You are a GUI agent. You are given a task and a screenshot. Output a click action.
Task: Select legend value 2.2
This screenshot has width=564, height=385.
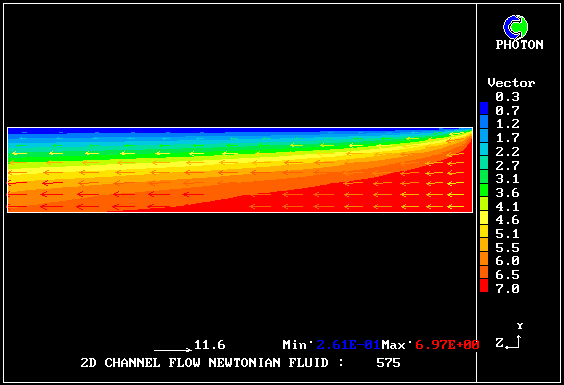[x=507, y=151]
